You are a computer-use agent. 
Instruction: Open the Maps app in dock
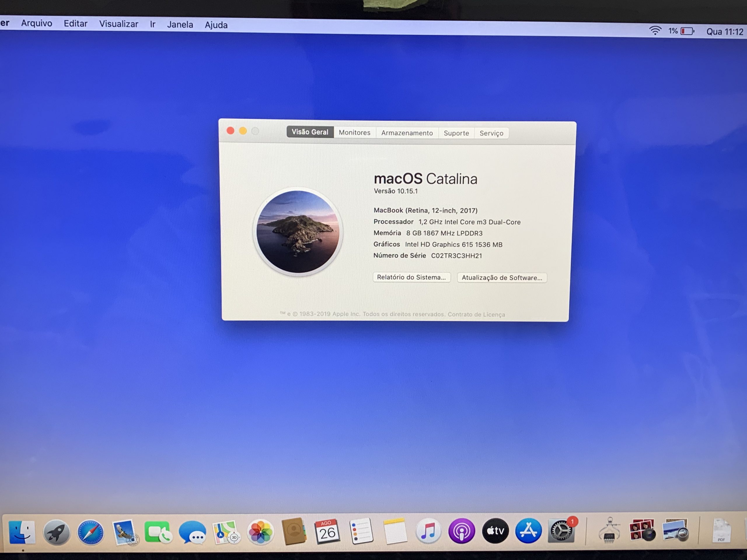(226, 532)
